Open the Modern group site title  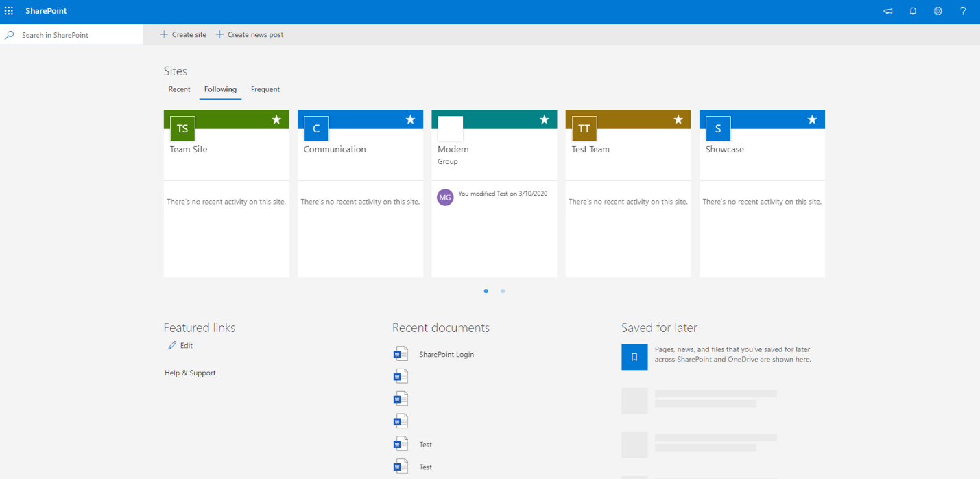coord(453,149)
